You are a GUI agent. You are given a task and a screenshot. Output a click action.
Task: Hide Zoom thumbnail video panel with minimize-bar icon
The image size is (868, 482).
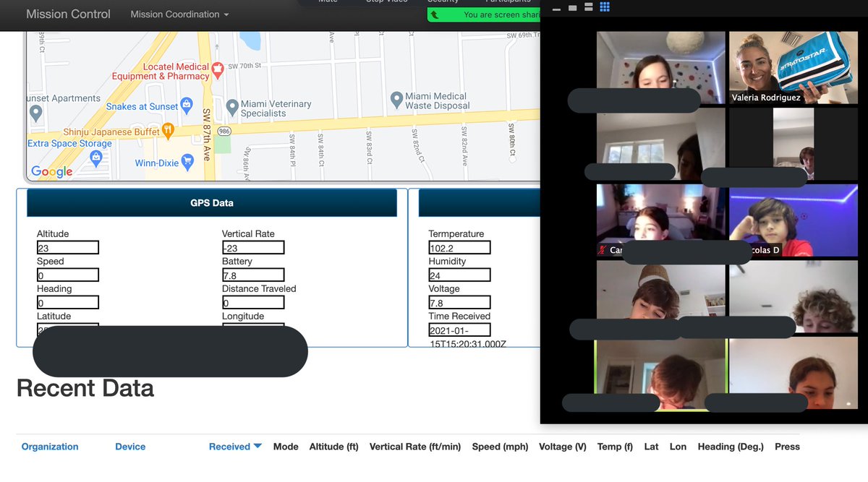[x=556, y=9]
